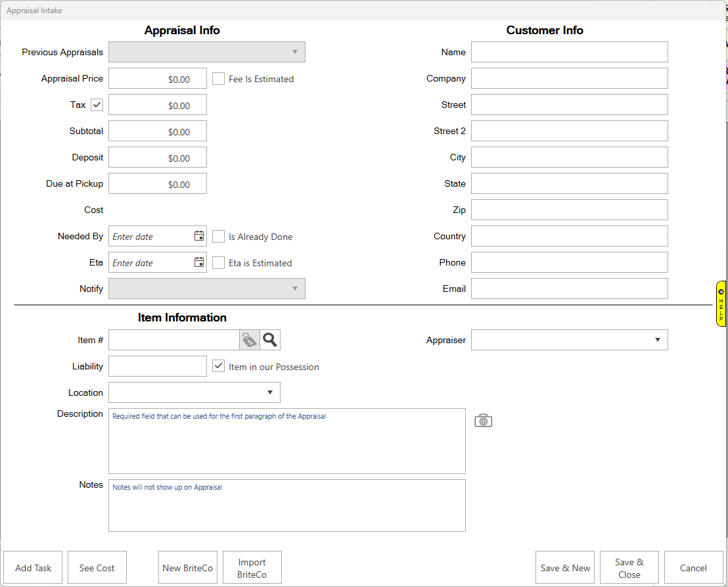728x587 pixels.
Task: Click into the customer Name field
Action: click(569, 52)
